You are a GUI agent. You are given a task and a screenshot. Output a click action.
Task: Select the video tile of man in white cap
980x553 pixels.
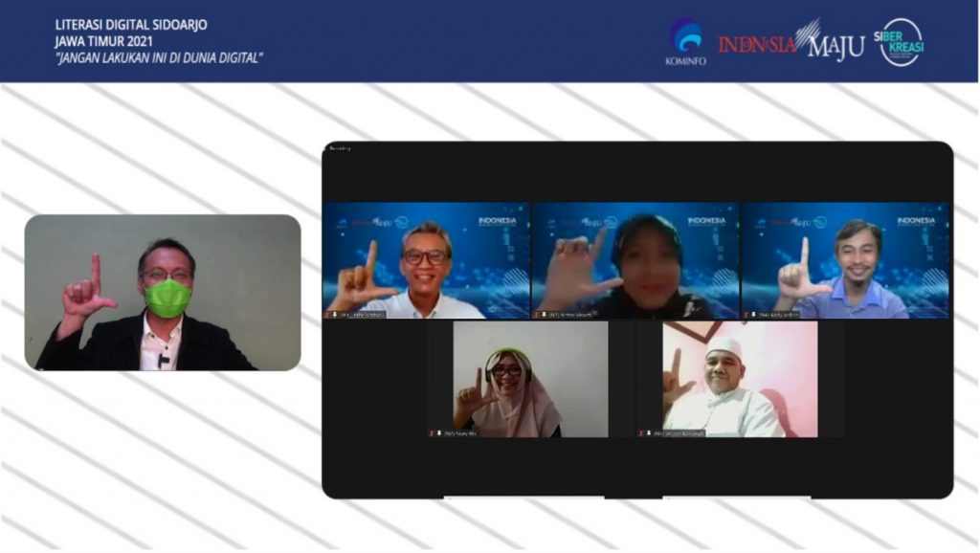coord(726,379)
